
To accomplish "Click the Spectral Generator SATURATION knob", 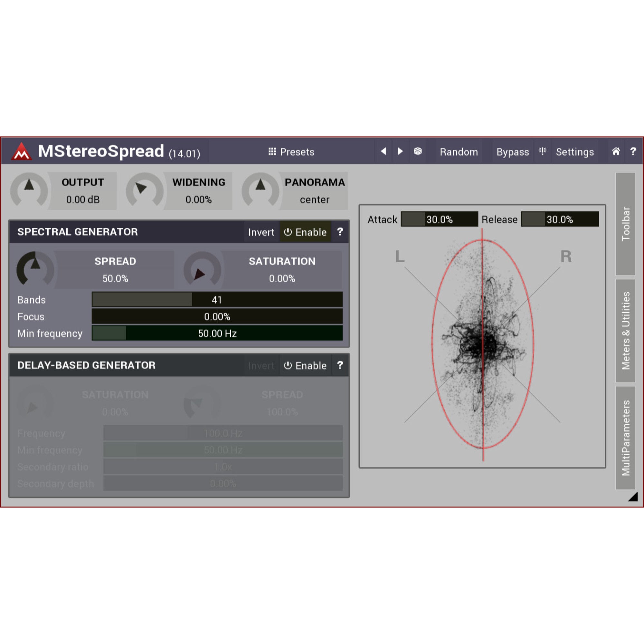I will click(202, 269).
